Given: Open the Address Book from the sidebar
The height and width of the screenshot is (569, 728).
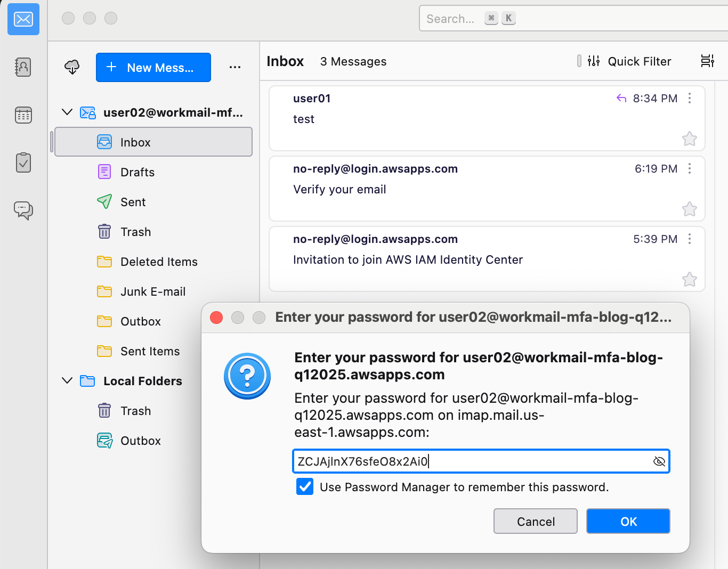Looking at the screenshot, I should pyautogui.click(x=23, y=67).
